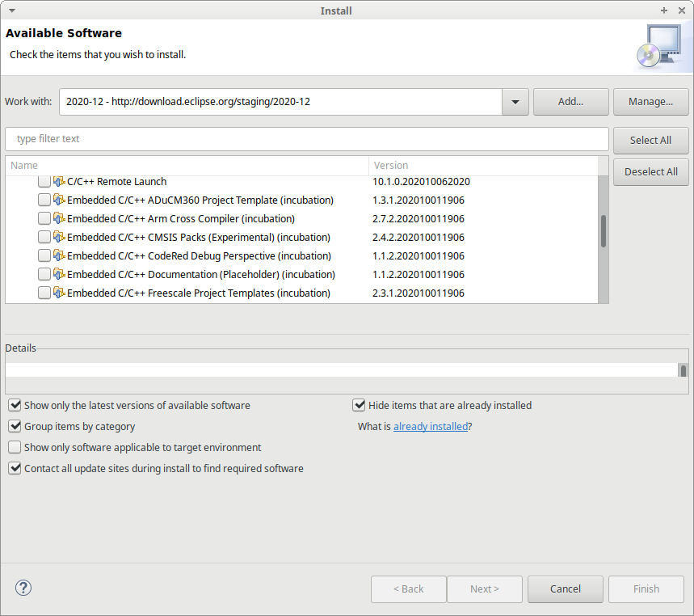Click the Arm Cross Compiler feature icon
The width and height of the screenshot is (694, 616).
click(x=59, y=218)
